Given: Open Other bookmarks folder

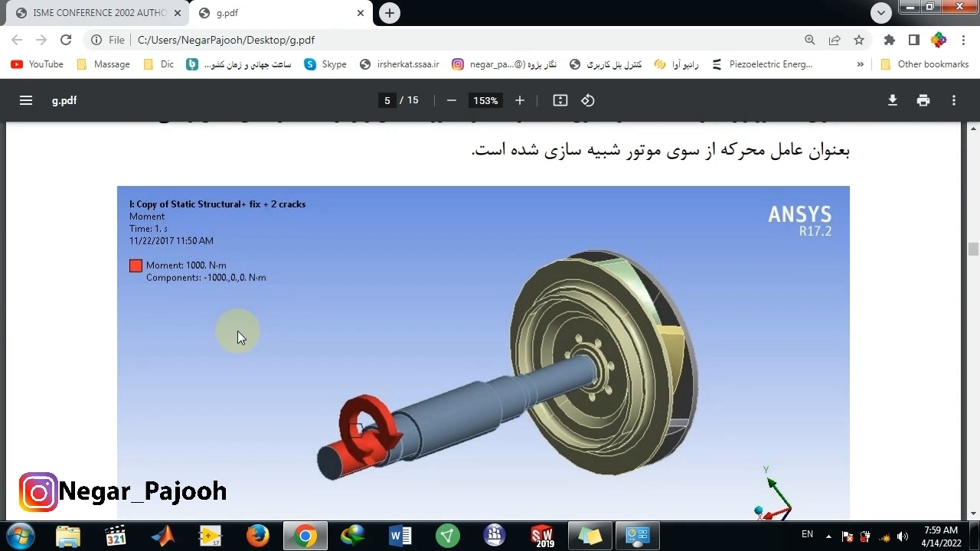Looking at the screenshot, I should point(925,64).
